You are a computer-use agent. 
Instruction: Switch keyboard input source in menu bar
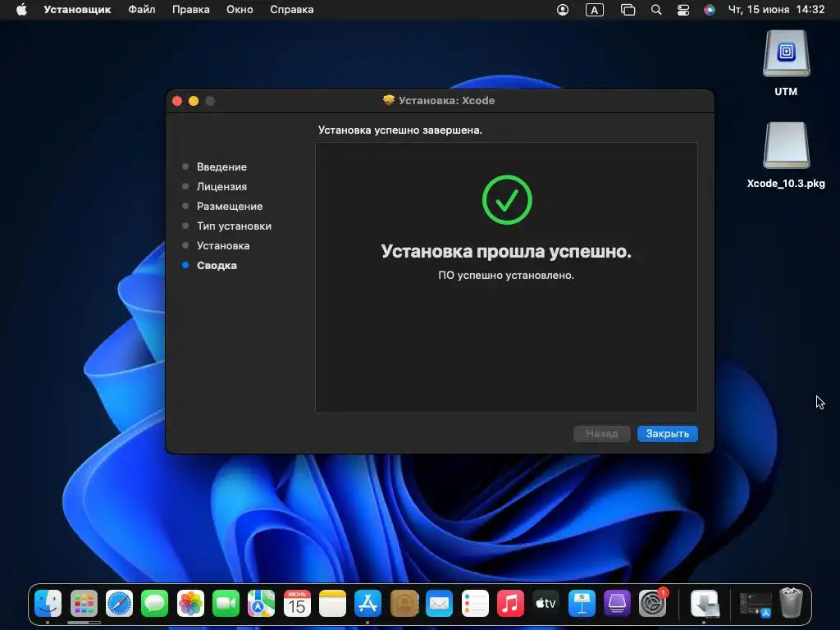(x=595, y=10)
